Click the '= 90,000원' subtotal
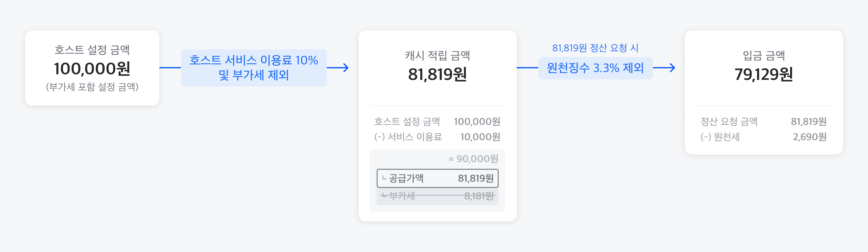The image size is (868, 252). (x=473, y=159)
